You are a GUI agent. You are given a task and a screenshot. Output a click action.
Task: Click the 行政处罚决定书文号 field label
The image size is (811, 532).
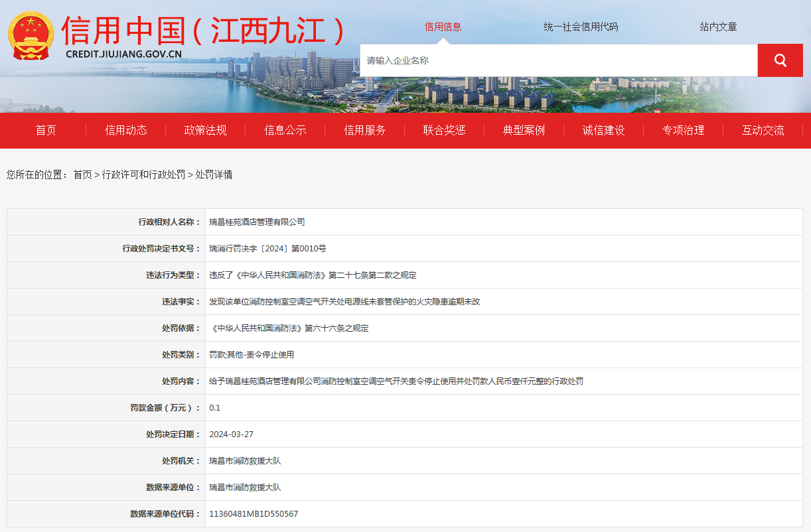click(x=161, y=249)
